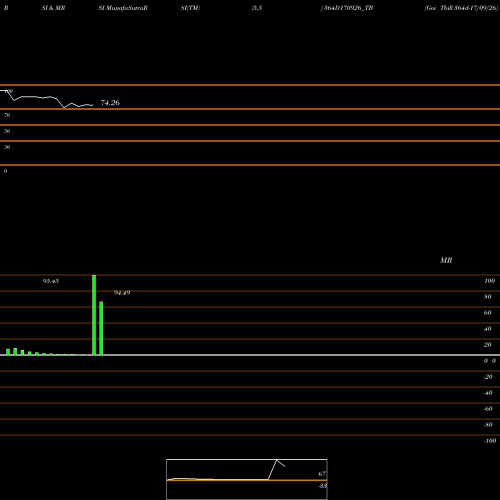This screenshot has height=500, width=500.
Task: Click the first small green bar at left
Action: pyautogui.click(x=8, y=352)
